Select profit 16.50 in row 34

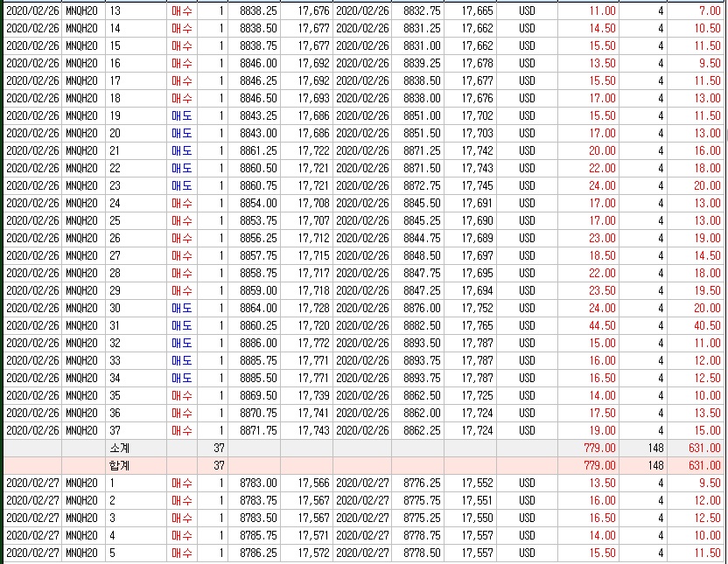click(x=602, y=378)
